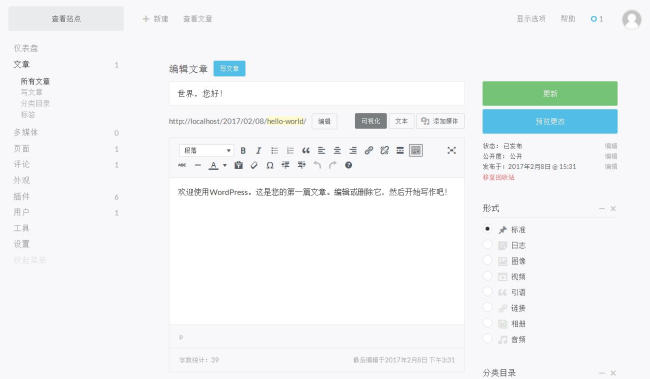Click the 移至回收站 link

tap(498, 177)
